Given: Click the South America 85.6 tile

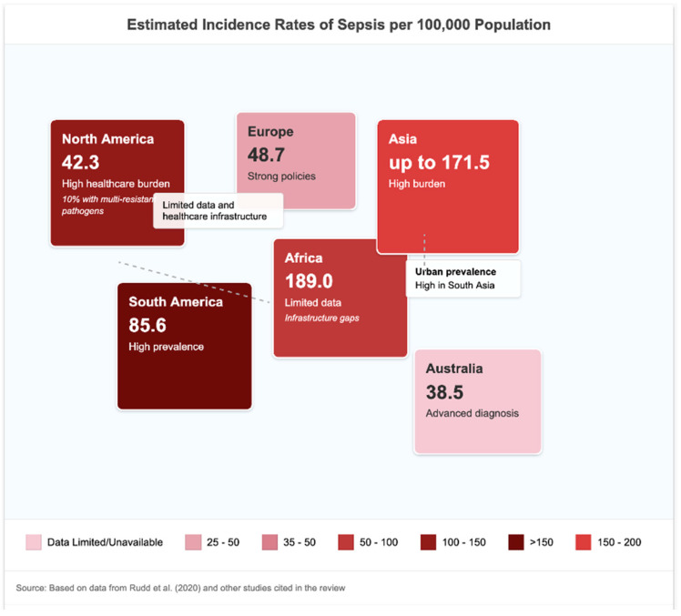Looking at the screenshot, I should point(185,346).
